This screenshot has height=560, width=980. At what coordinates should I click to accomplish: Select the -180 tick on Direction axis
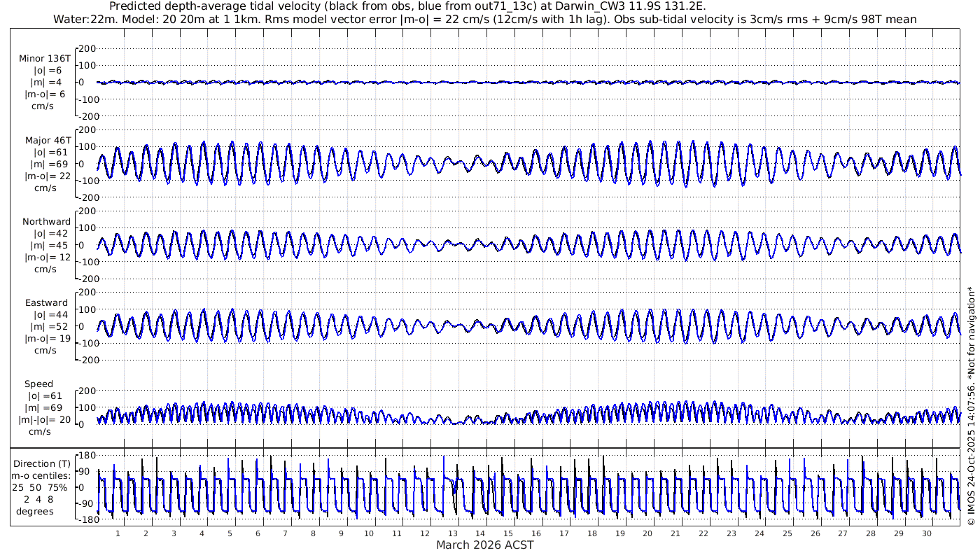click(85, 519)
